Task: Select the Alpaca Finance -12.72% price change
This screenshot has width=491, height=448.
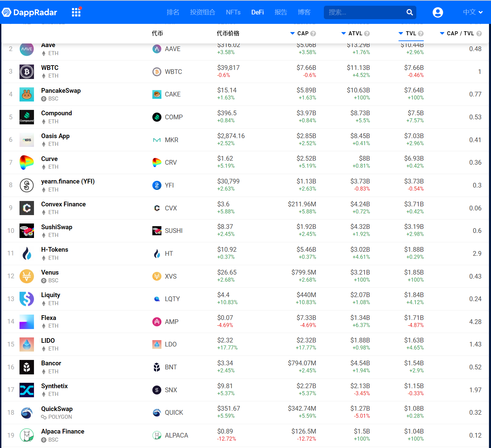Action: [x=227, y=439]
